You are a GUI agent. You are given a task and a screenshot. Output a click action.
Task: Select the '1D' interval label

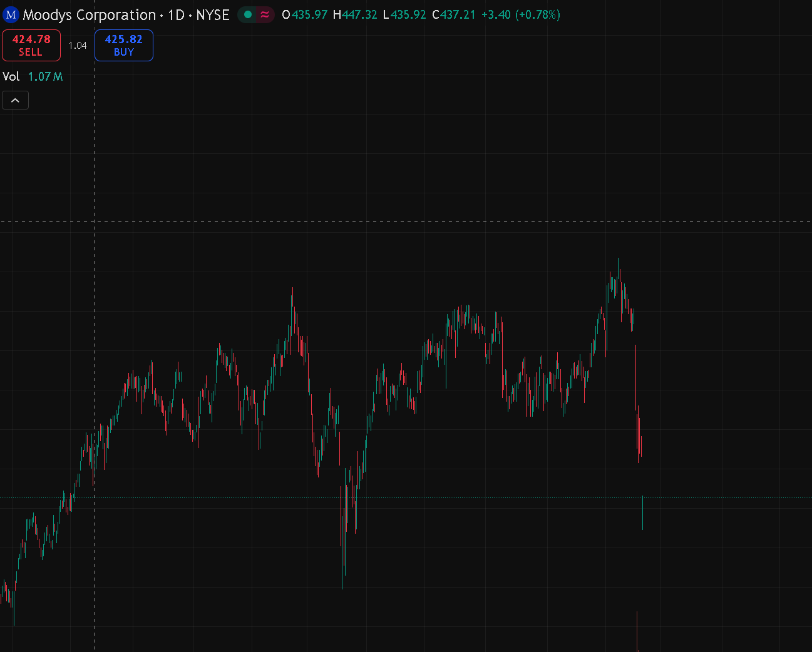point(177,15)
